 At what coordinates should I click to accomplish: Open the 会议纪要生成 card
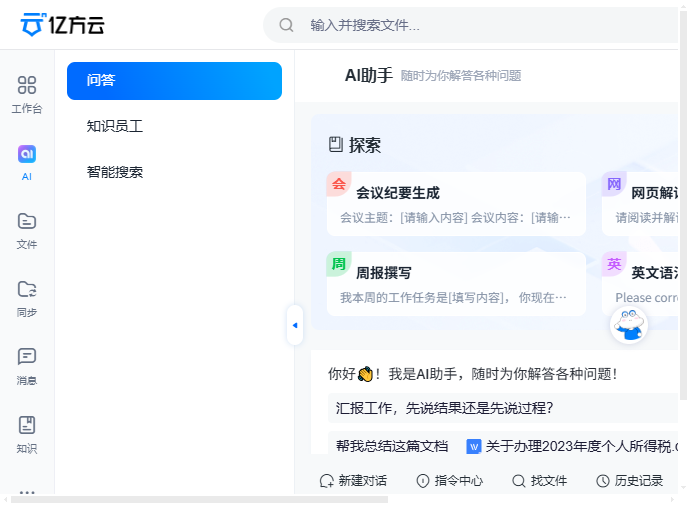[456, 204]
